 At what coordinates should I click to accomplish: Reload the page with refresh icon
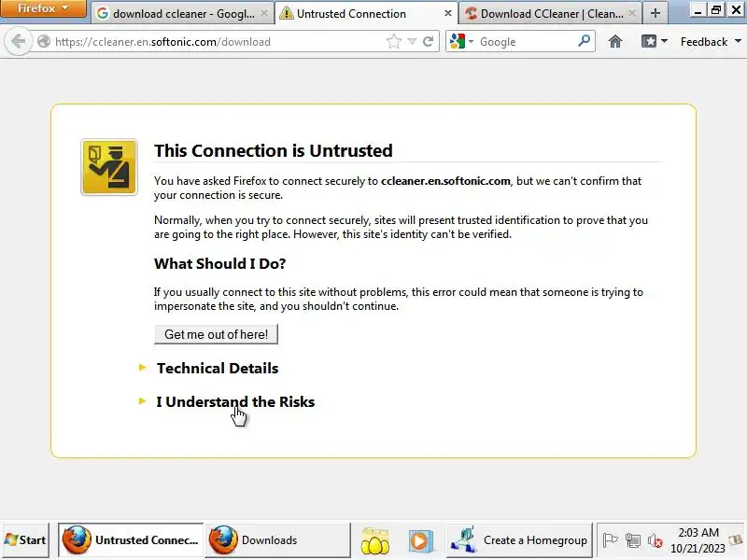coord(428,42)
